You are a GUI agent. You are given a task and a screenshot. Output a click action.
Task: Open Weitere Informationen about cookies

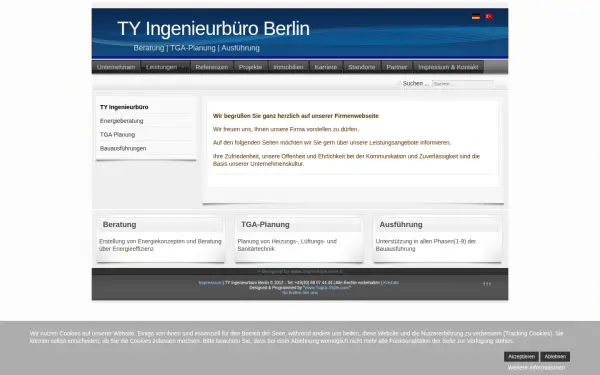coord(536,368)
